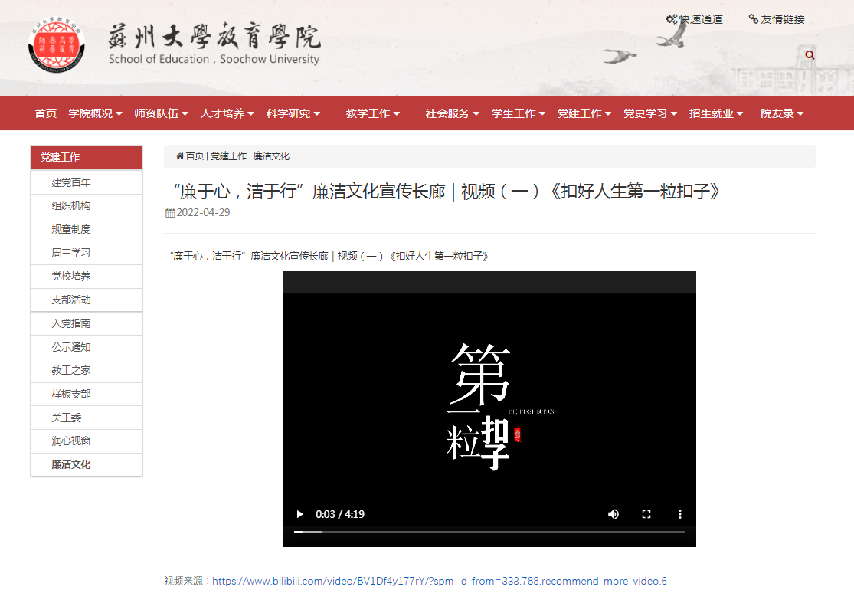Open 党建工作 in the breadcrumb trail

point(228,156)
